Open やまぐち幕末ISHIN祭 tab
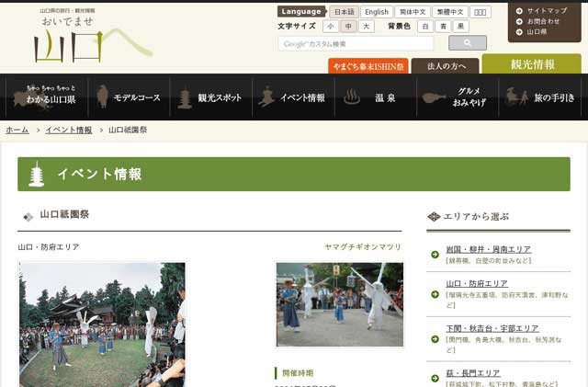Image resolution: width=588 pixels, height=387 pixels. pyautogui.click(x=368, y=66)
